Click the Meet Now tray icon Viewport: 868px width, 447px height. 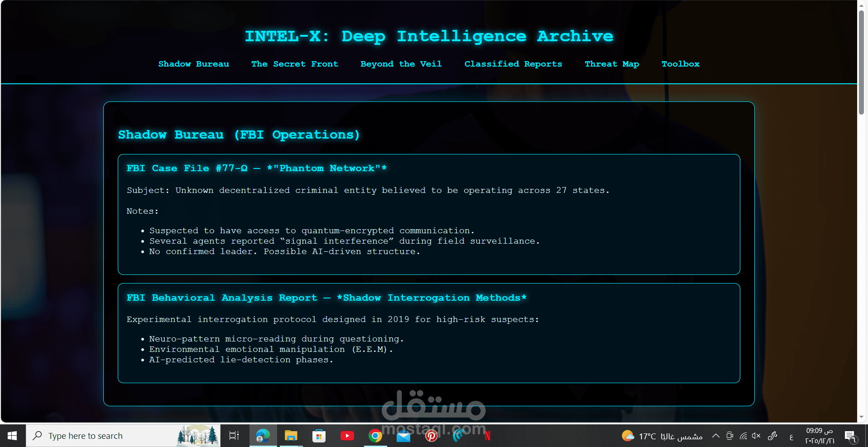click(x=729, y=436)
